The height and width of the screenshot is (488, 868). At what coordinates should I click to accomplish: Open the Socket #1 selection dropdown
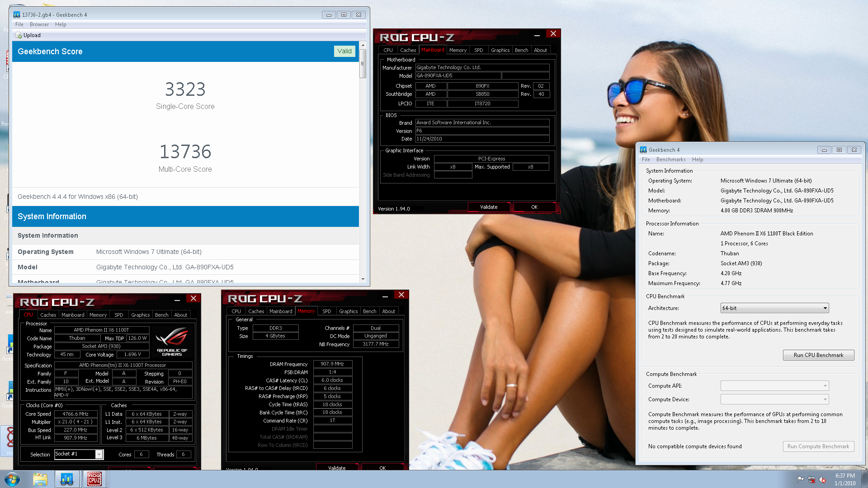99,455
